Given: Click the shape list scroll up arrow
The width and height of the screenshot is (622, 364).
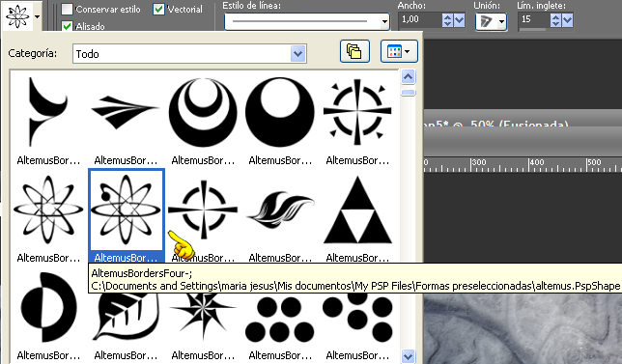Looking at the screenshot, I should coord(409,77).
